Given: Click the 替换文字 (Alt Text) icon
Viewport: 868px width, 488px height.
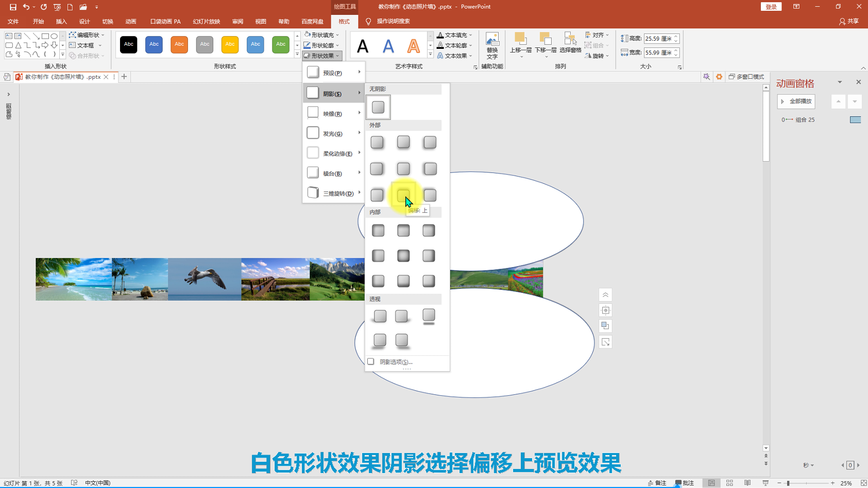Looking at the screenshot, I should pyautogui.click(x=492, y=44).
